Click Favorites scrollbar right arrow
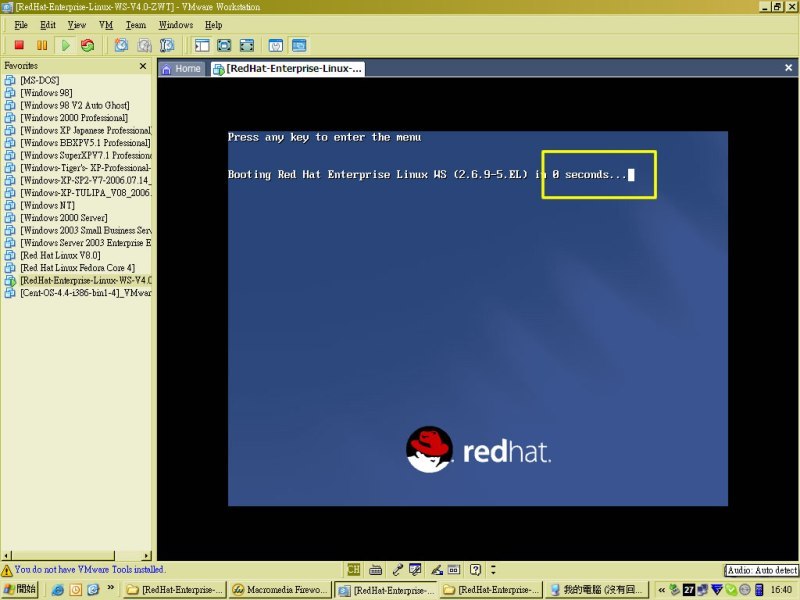800x600 pixels. click(147, 555)
